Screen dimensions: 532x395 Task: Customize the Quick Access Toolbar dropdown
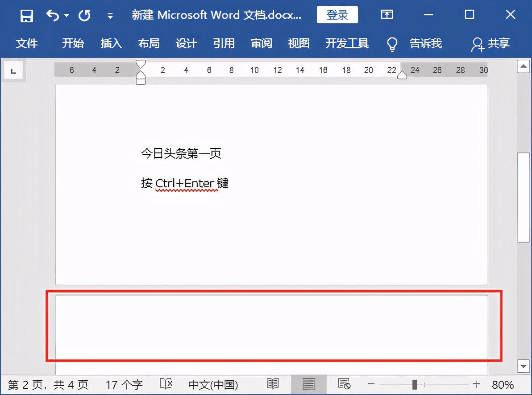coord(110,16)
